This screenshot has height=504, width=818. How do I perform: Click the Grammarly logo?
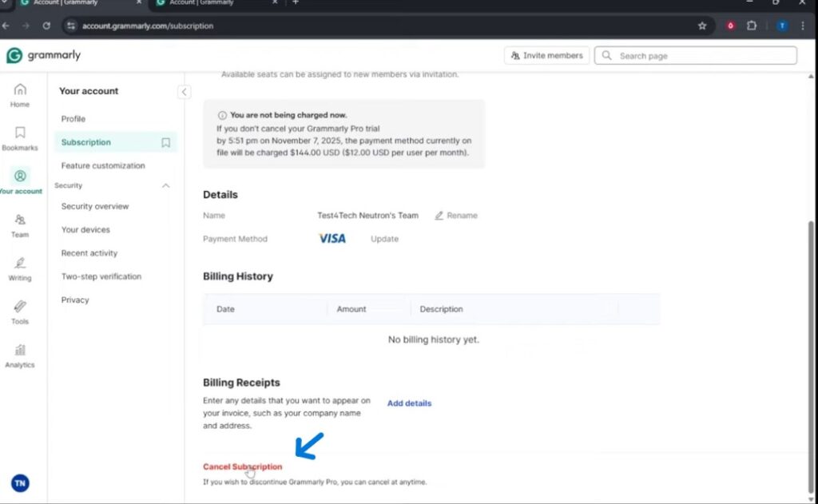(x=43, y=56)
